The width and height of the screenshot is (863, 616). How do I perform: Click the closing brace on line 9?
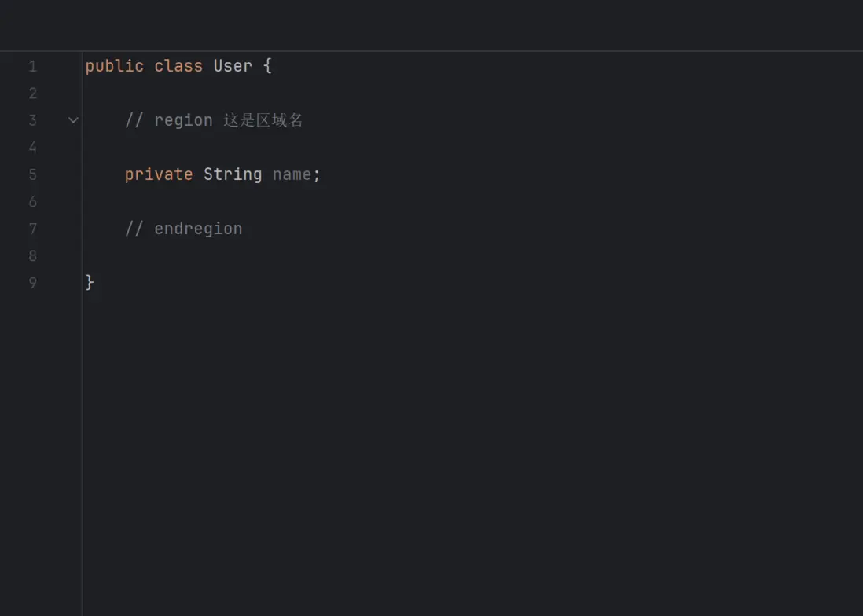90,282
